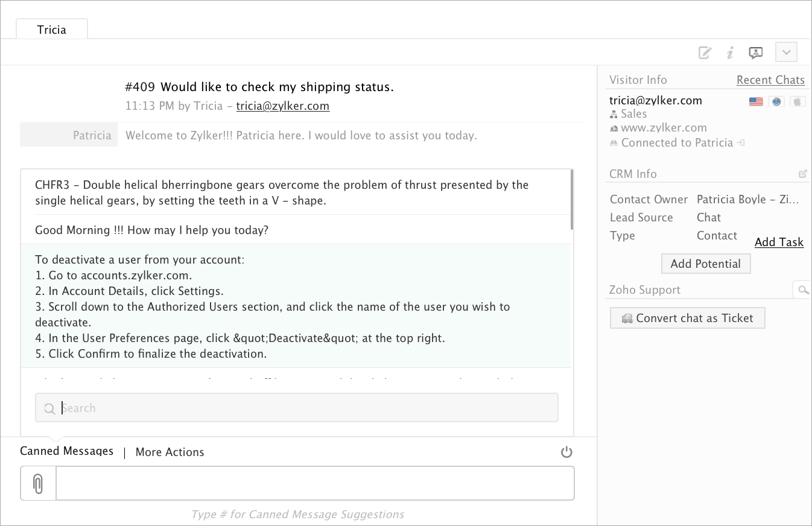
Task: Click the edit note pencil icon
Action: pos(705,52)
